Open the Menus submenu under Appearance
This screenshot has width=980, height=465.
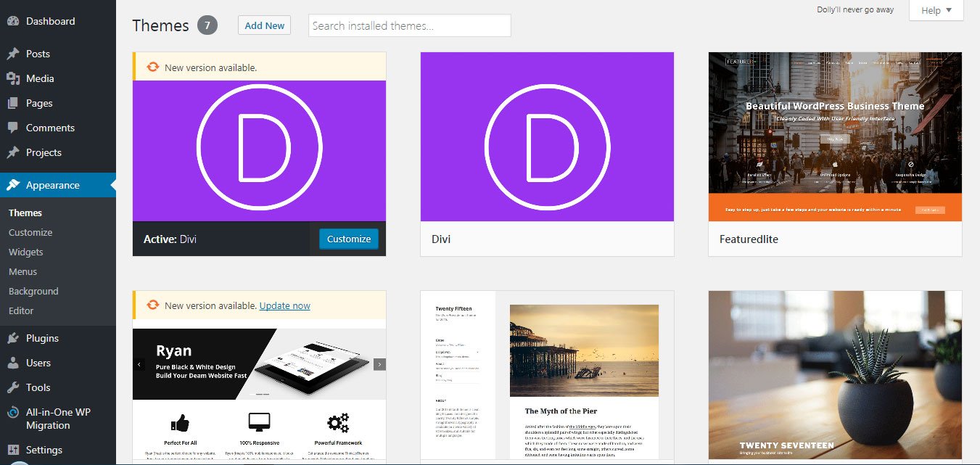tap(22, 271)
